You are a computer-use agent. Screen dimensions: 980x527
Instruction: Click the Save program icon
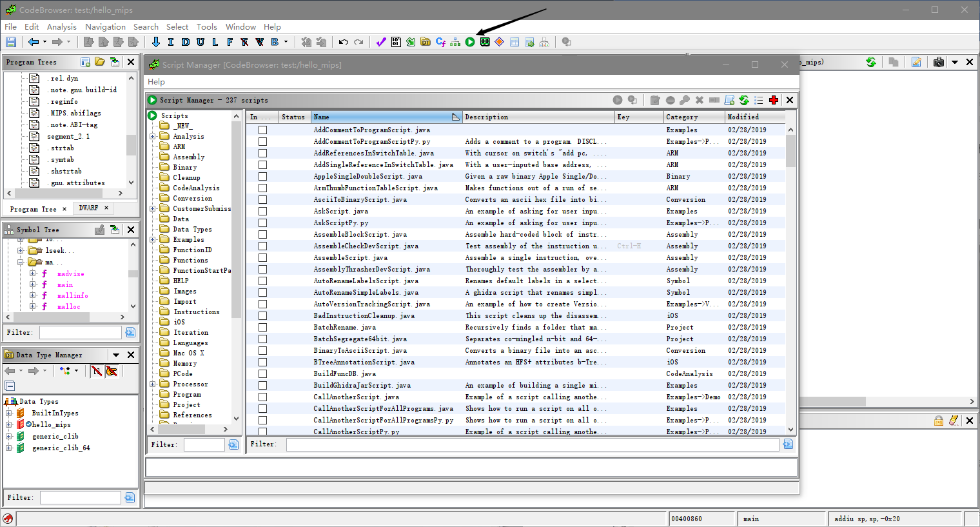pyautogui.click(x=11, y=42)
